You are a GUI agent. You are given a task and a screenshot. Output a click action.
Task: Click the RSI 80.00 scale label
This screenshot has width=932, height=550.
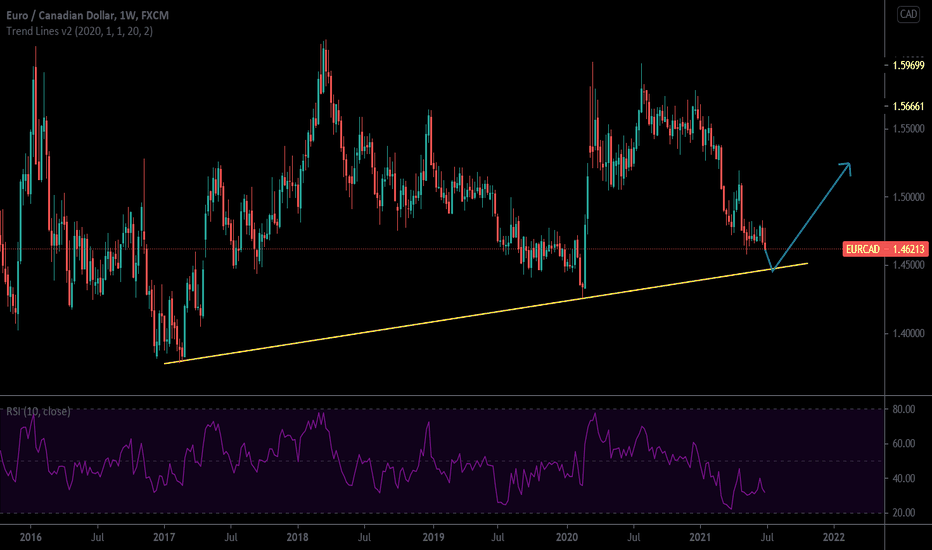[903, 409]
